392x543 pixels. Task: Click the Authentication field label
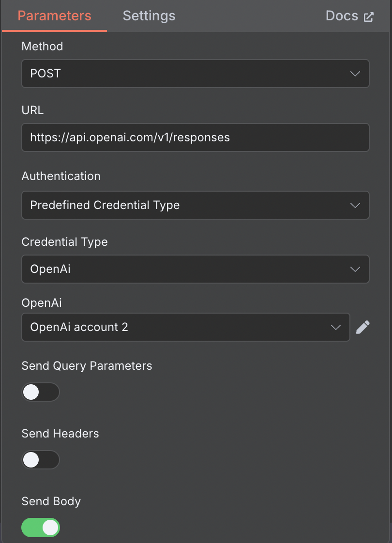click(61, 176)
